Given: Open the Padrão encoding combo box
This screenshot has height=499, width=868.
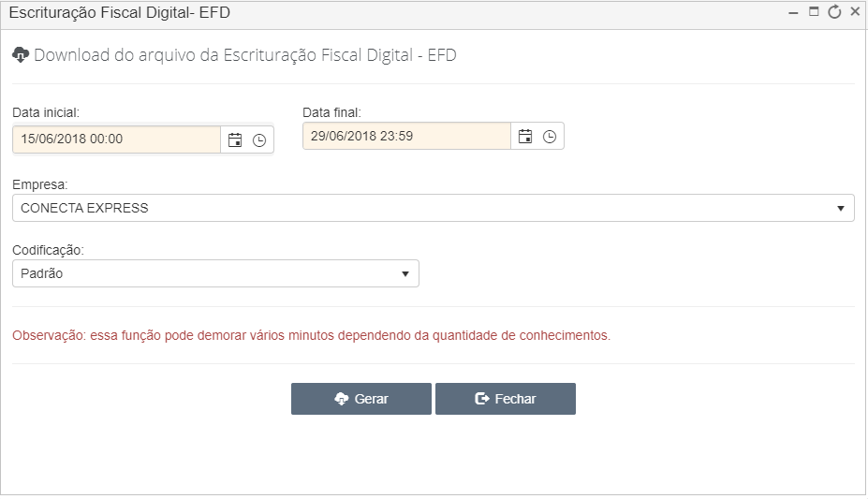Looking at the screenshot, I should (x=215, y=273).
